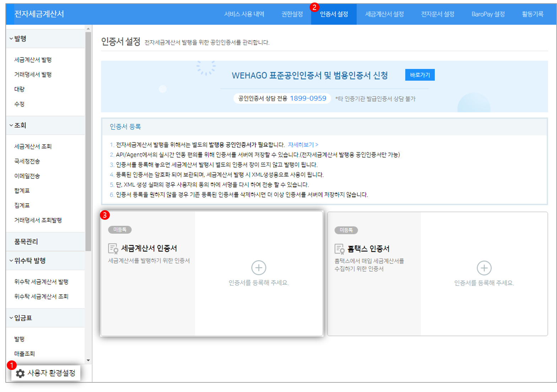Switch to the 세금계산서 설정 tab
The image size is (557, 392).
pos(384,14)
